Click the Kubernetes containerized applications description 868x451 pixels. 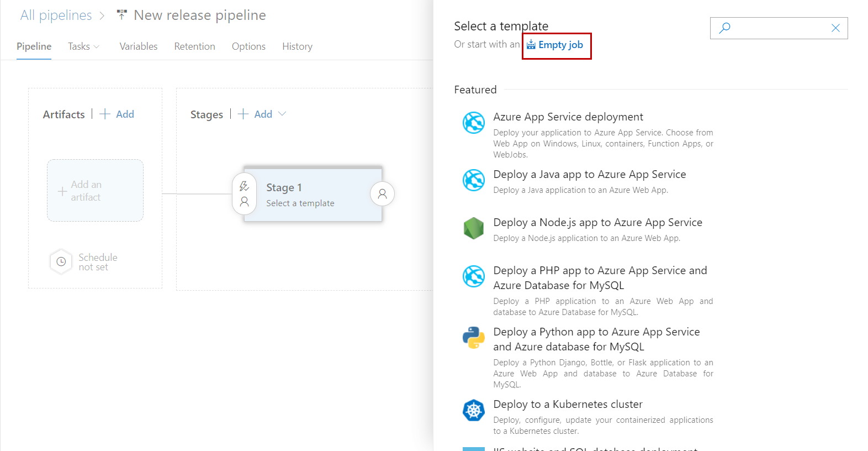pos(603,426)
